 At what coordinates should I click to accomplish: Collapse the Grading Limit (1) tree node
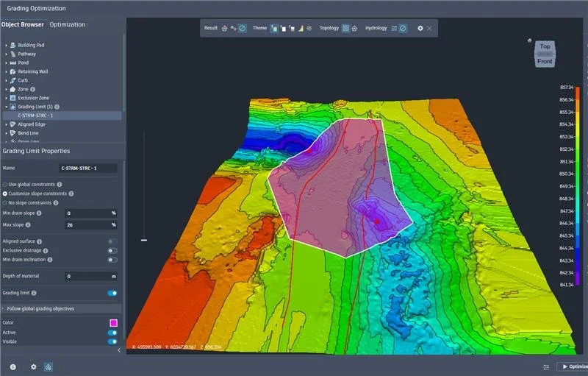[x=6, y=107]
